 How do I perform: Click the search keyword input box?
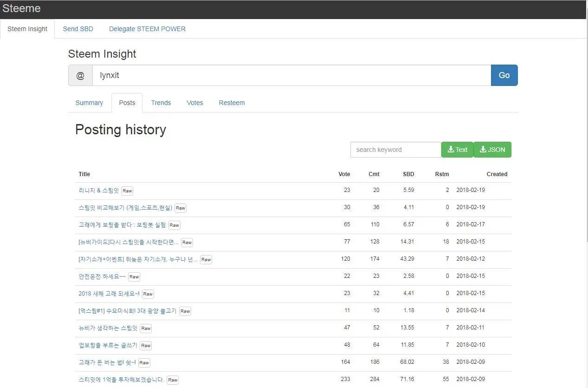coord(396,150)
